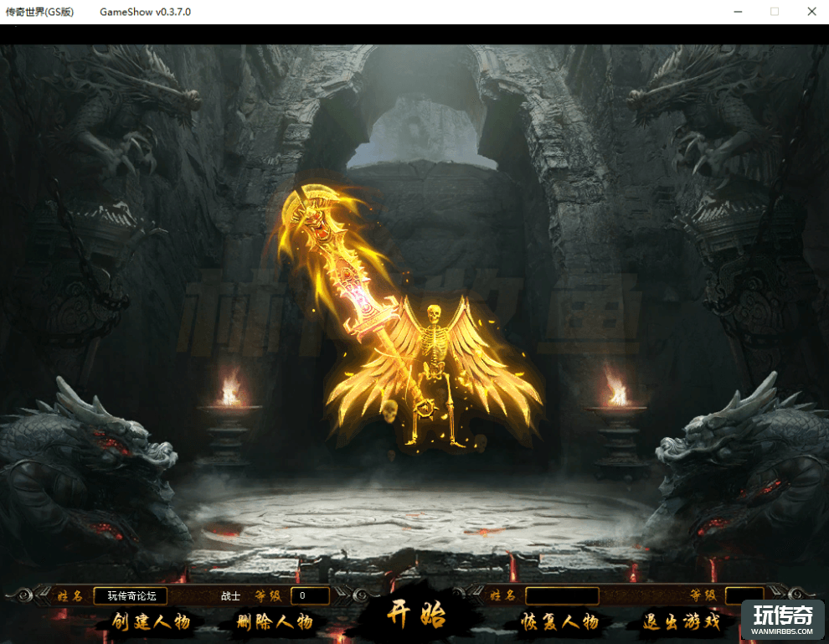Click the 开始 start button

point(416,616)
